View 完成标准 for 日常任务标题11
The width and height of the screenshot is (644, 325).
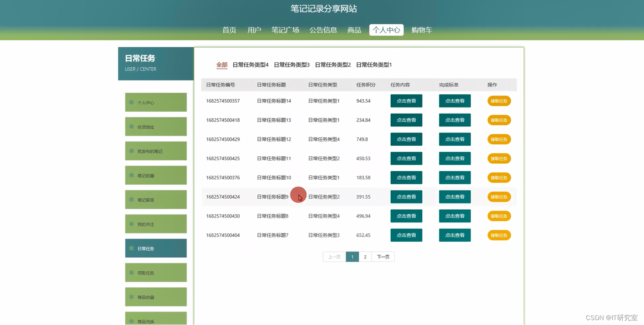(x=455, y=158)
